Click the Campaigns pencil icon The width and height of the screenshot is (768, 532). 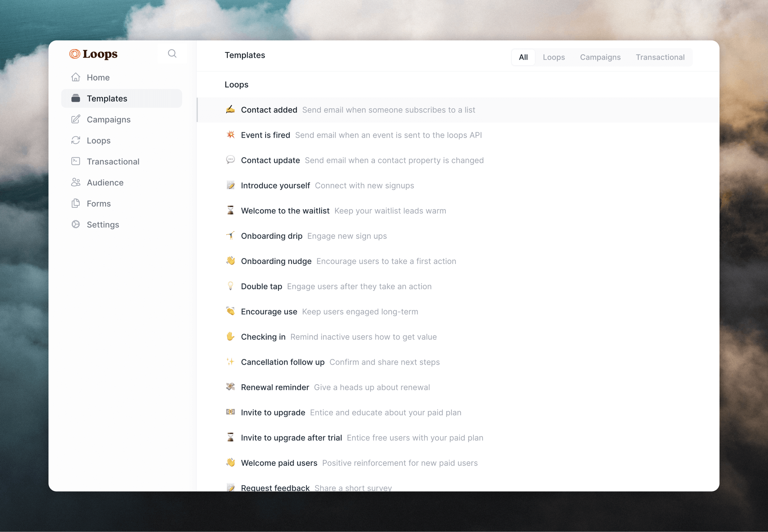click(x=76, y=119)
